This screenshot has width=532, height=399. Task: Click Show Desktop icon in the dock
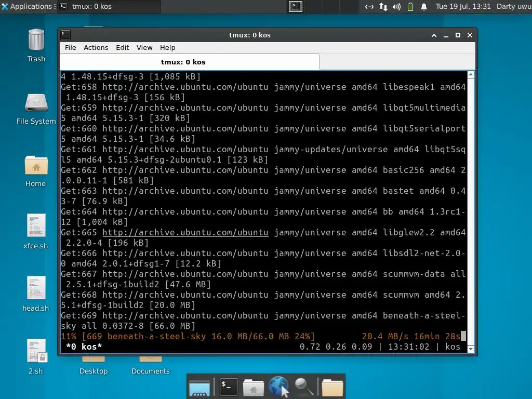pyautogui.click(x=199, y=388)
